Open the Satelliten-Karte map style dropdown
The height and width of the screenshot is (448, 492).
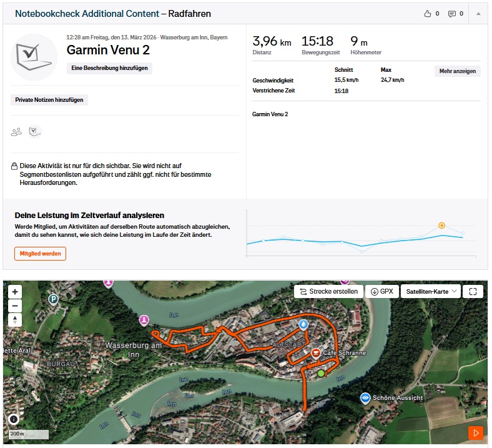432,291
